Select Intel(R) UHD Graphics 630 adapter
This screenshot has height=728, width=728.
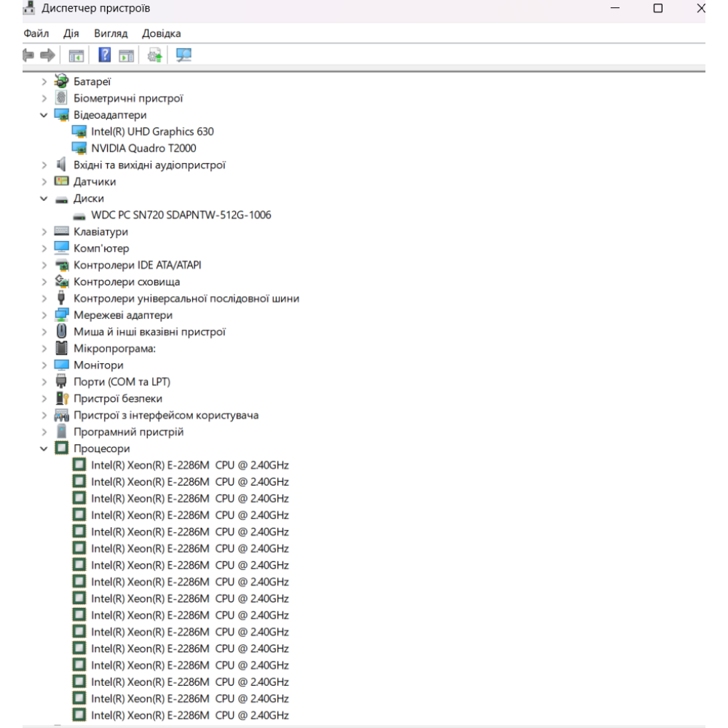point(152,132)
